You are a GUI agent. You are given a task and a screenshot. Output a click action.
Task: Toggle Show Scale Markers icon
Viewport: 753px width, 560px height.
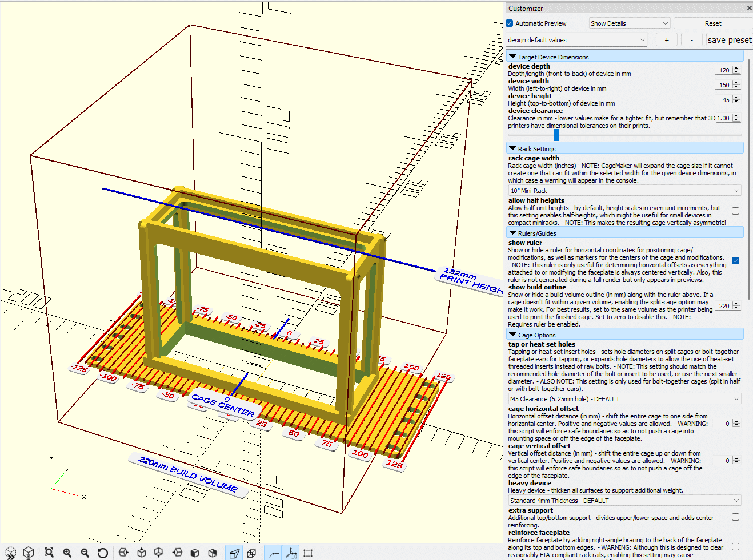291,553
